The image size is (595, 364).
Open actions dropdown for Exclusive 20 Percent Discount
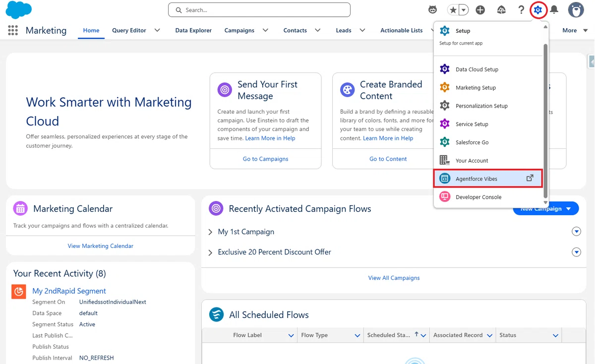576,252
